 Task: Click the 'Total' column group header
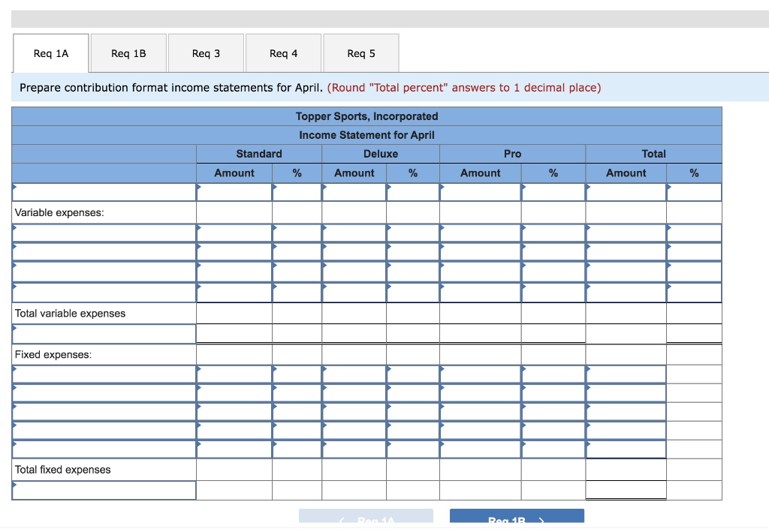(654, 154)
